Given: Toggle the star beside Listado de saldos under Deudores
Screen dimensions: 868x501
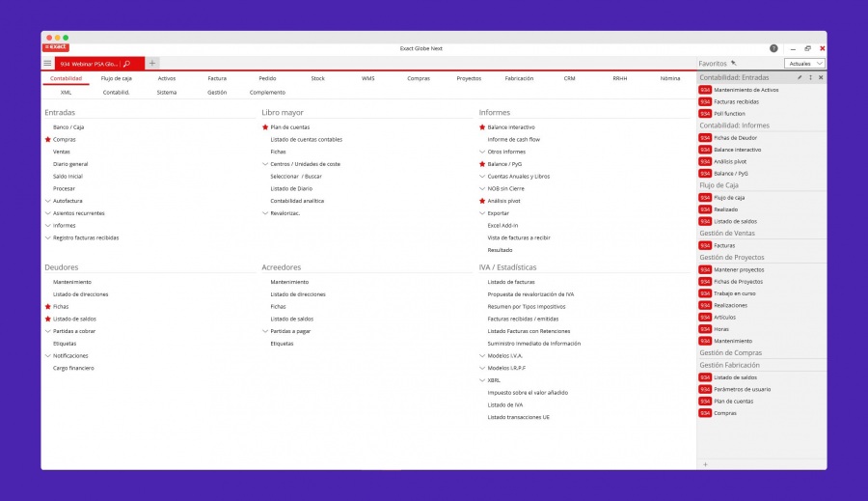Looking at the screenshot, I should coord(47,320).
